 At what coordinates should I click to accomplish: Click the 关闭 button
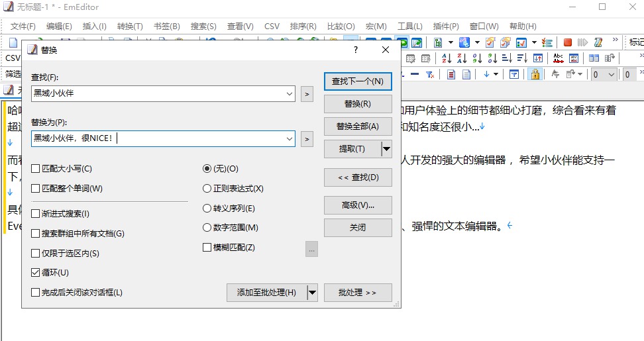coord(358,227)
